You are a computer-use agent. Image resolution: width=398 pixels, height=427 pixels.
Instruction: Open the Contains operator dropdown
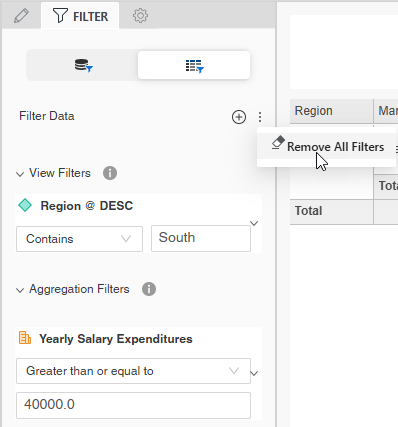[x=79, y=239]
